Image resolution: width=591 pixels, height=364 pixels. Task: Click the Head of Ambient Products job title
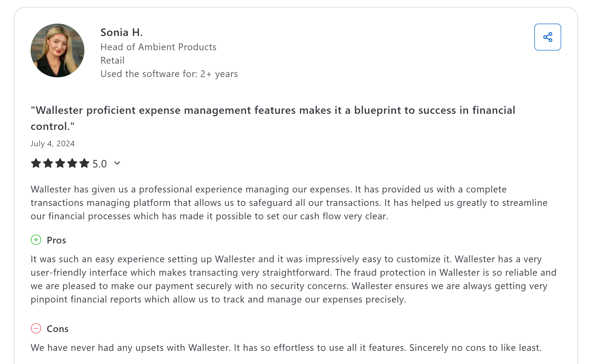(x=158, y=47)
